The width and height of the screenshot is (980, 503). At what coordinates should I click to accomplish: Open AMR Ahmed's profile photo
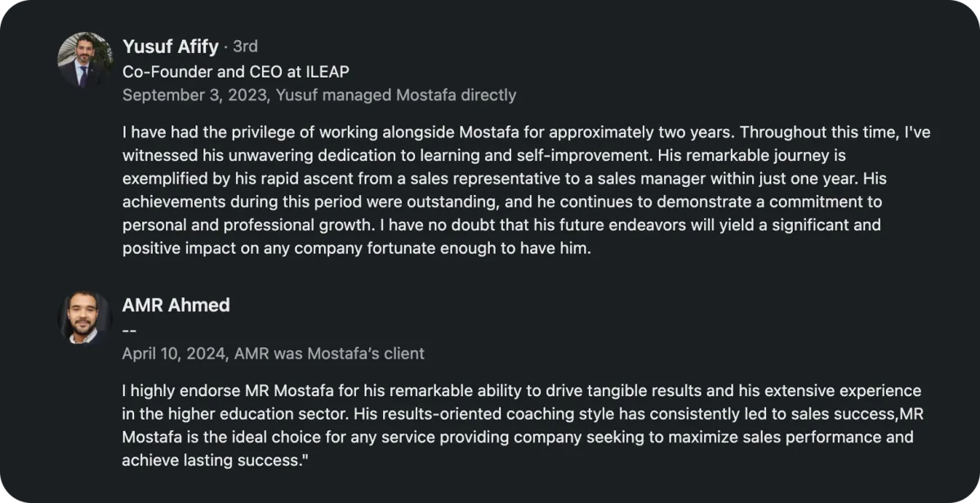[x=85, y=318]
